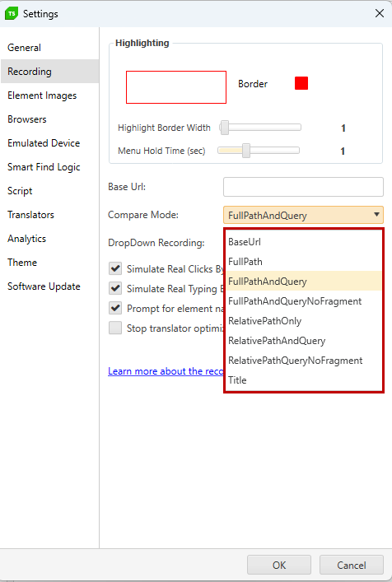Toggle Simulate Real Typing checkbox
Image resolution: width=392 pixels, height=582 pixels.
tap(115, 288)
